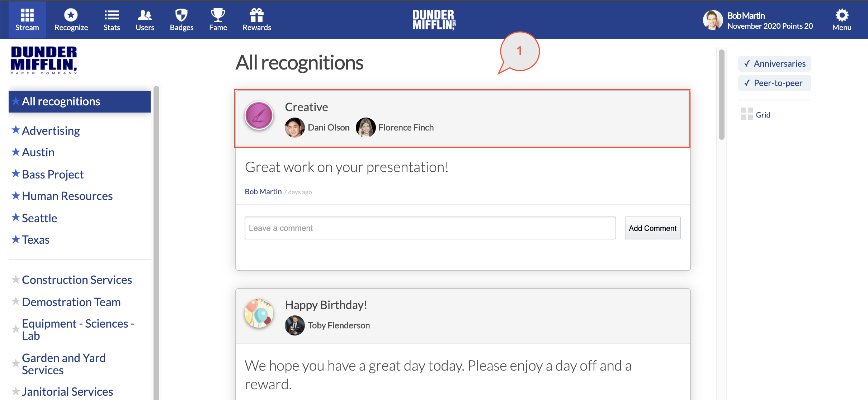Open the Menu gear icon
Screen dimensions: 868x400
pos(842,15)
